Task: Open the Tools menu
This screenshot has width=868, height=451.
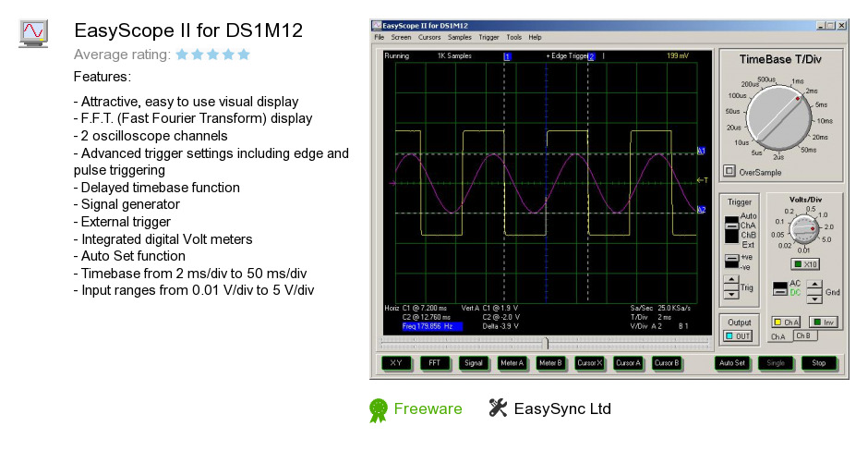Action: click(x=513, y=37)
